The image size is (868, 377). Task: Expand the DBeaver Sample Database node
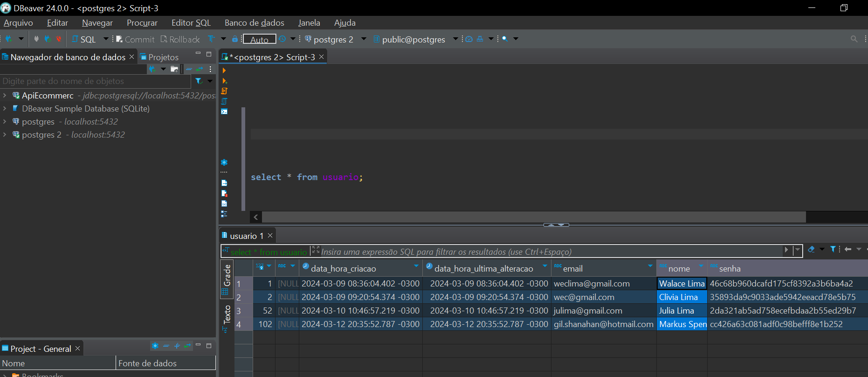(5, 108)
